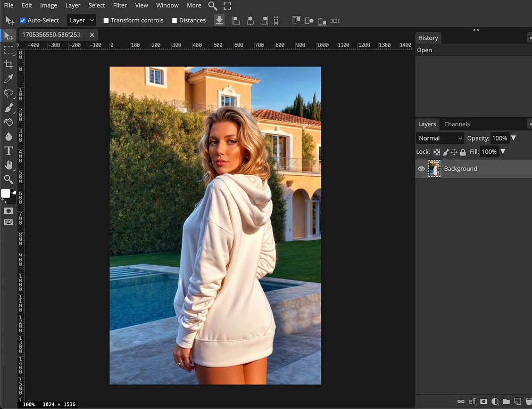
Task: Close the 1705356550 document tab
Action: point(92,35)
